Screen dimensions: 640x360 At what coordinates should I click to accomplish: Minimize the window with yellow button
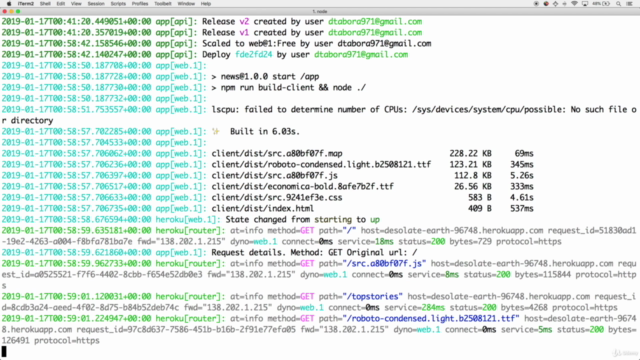pyautogui.click(x=11, y=11)
